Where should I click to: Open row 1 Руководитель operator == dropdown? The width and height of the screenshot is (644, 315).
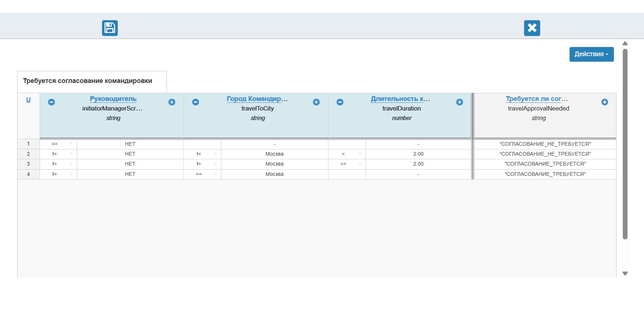click(58, 144)
